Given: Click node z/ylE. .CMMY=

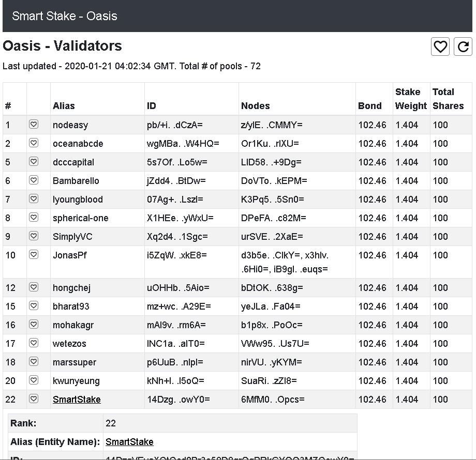Looking at the screenshot, I should [272, 125].
